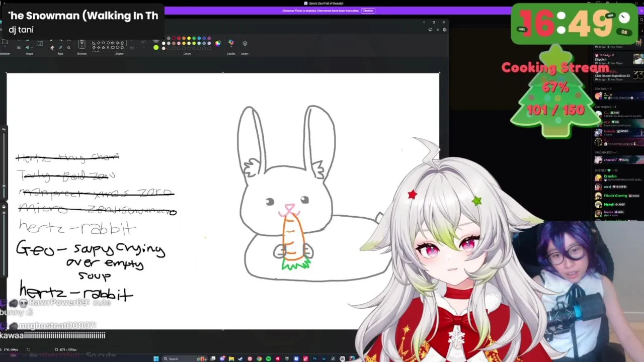Select member Hanul in Discord list
Screen dimensions: 644x362
coord(618,205)
